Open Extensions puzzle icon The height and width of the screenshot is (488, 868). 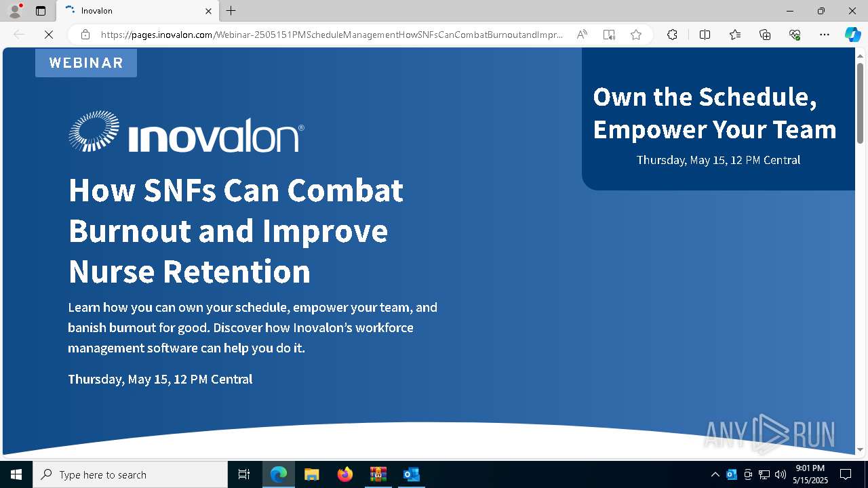672,35
